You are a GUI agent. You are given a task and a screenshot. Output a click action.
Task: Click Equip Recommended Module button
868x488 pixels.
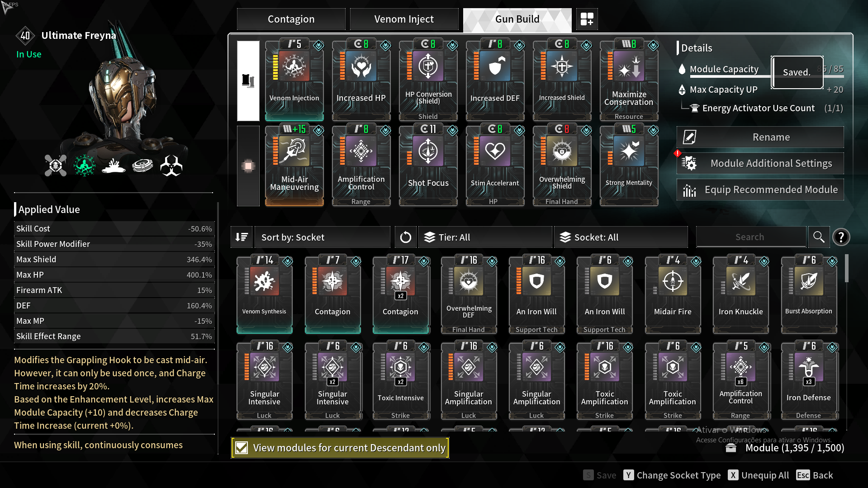[760, 190]
